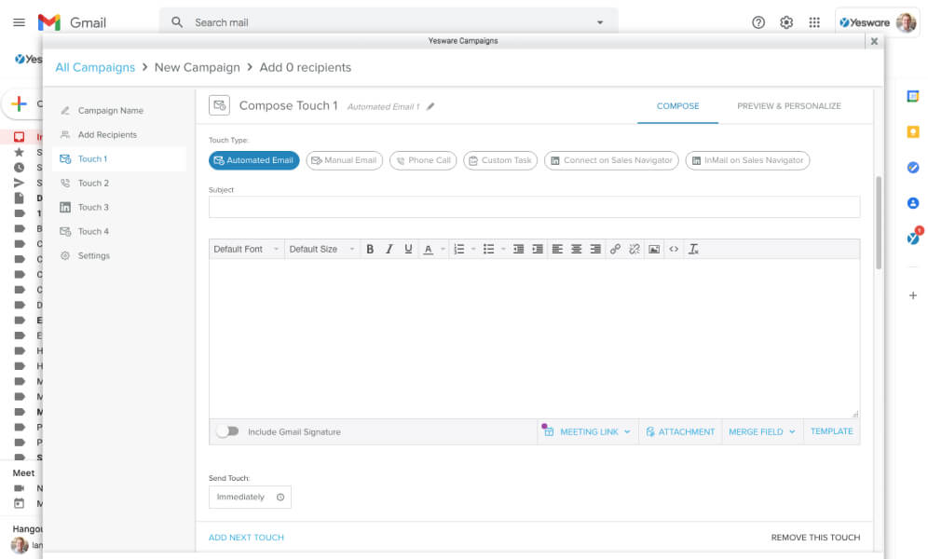Open the Default Font dropdown
The width and height of the screenshot is (928, 560).
pyautogui.click(x=246, y=249)
